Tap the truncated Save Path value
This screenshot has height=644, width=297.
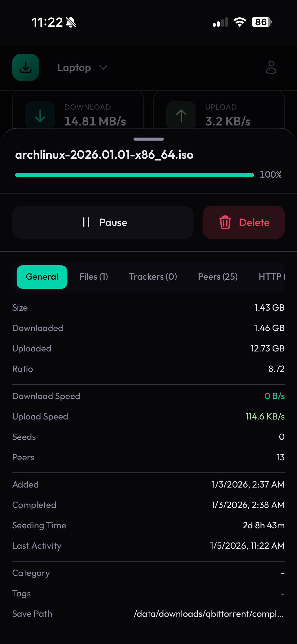tap(209, 614)
